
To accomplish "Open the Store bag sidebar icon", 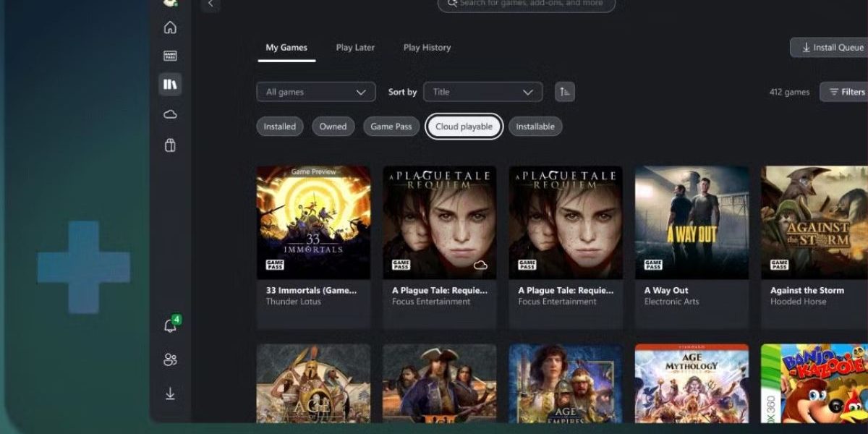I will 170,145.
